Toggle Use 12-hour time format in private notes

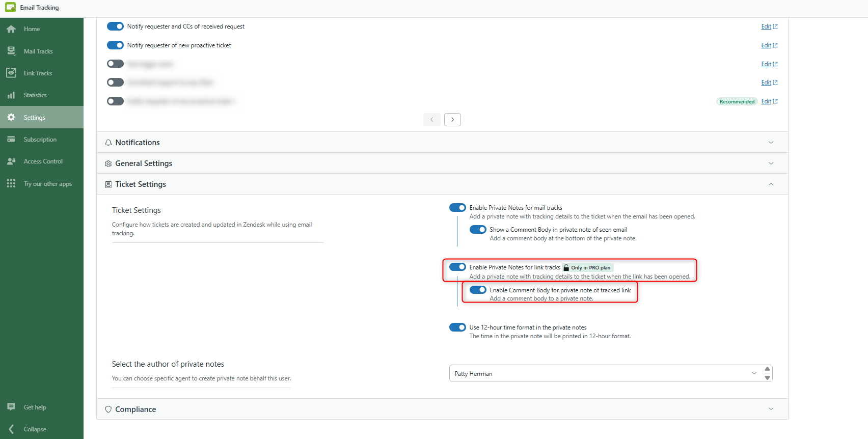point(457,327)
